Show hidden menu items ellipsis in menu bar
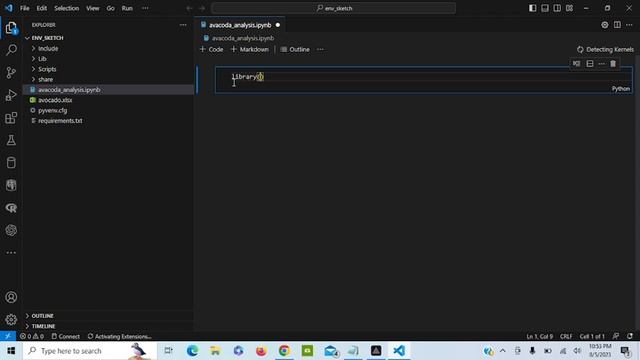640x360 pixels. (145, 8)
